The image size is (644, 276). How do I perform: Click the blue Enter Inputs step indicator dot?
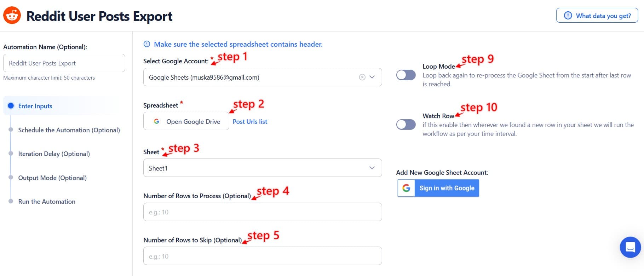(x=11, y=105)
